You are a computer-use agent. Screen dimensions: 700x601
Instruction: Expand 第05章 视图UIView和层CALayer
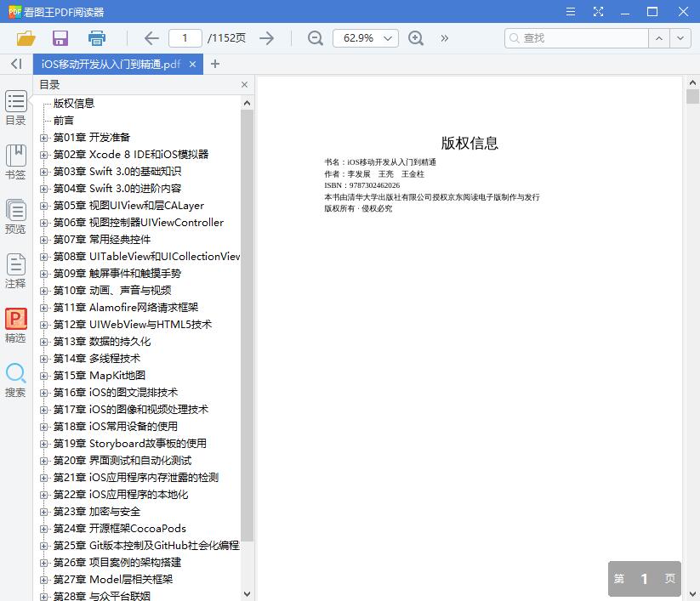click(43, 206)
